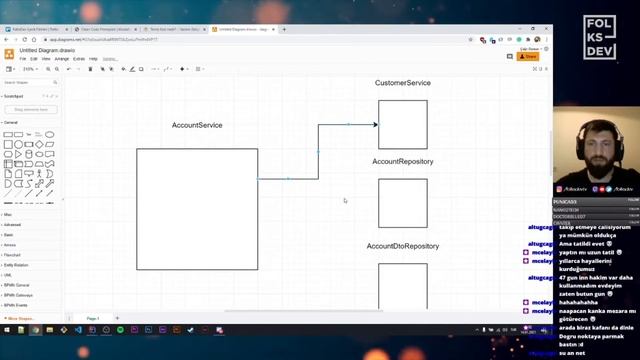Select the Parallelogram shape in General palette
The width and height of the screenshot is (640, 360).
click(49, 144)
